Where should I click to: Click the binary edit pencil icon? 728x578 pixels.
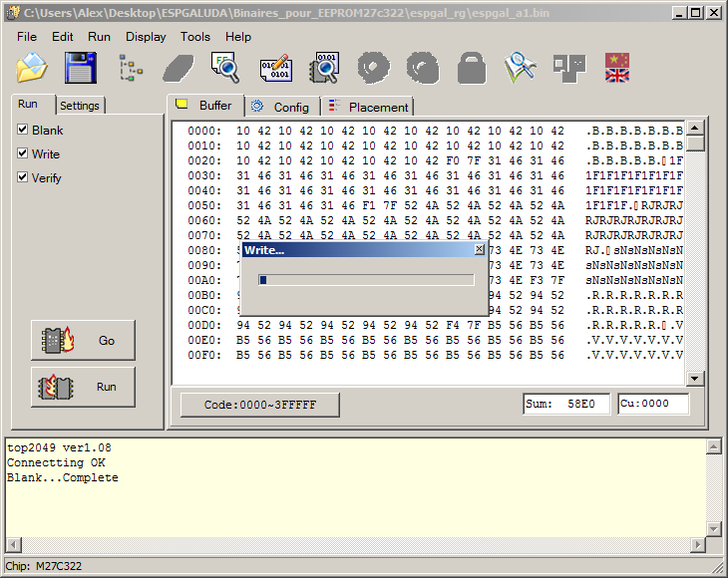click(275, 68)
